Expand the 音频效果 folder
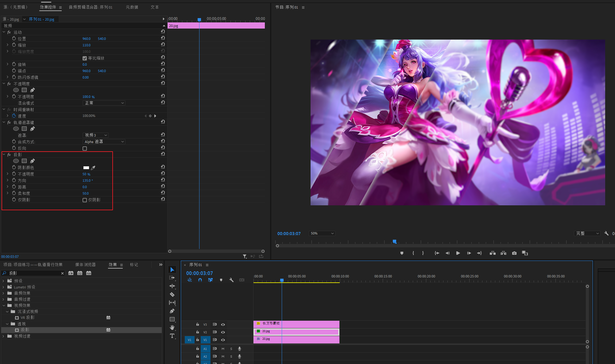The height and width of the screenshot is (364, 615). click(x=3, y=293)
